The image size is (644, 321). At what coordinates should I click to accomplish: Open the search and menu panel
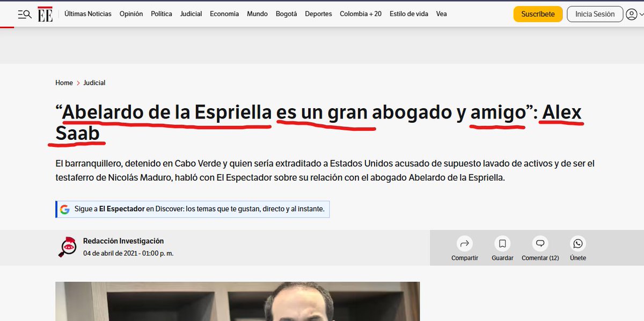[x=24, y=14]
